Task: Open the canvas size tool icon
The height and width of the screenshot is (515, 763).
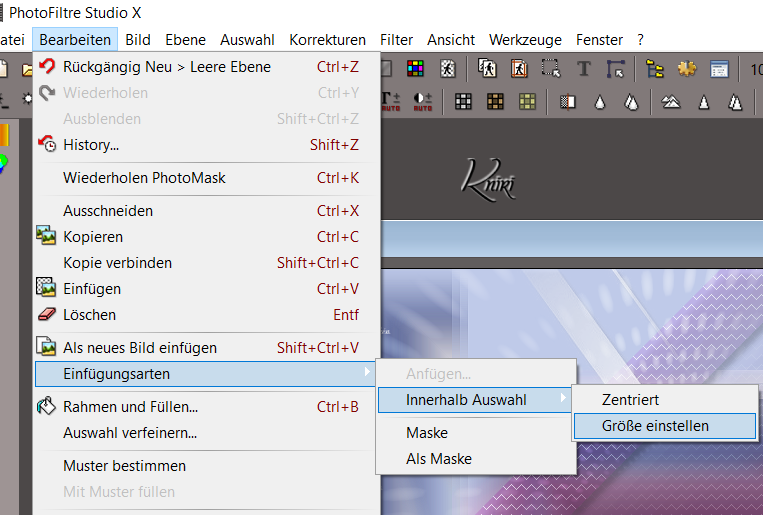Action: [x=519, y=69]
